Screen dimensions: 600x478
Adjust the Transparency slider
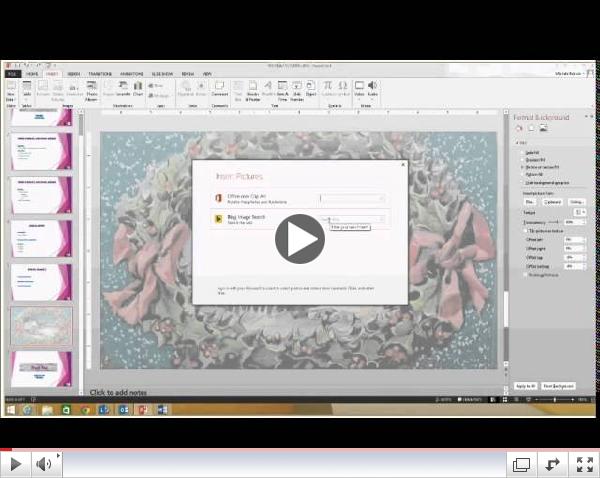tap(553, 222)
